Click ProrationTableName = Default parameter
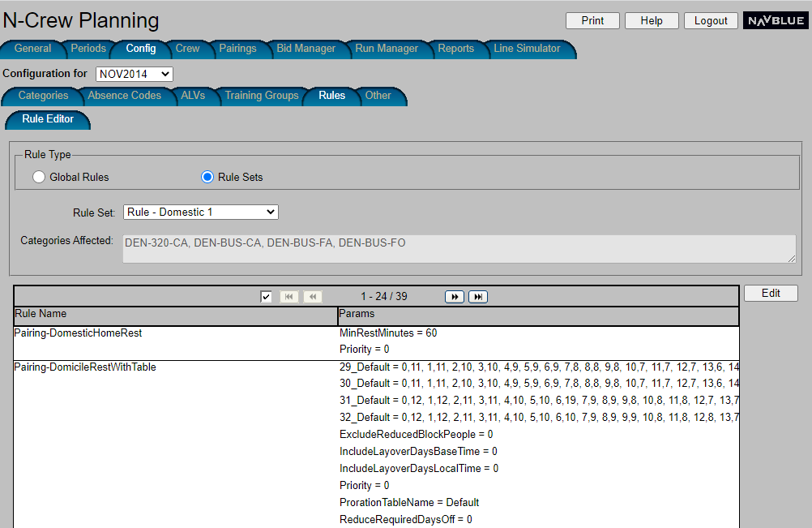 click(409, 503)
